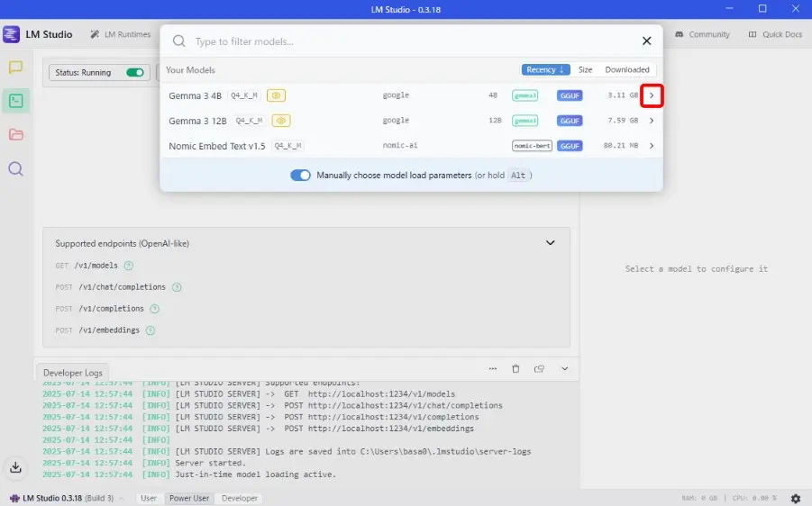Open the settings gear in the status bar
812x506 pixels.
796,498
